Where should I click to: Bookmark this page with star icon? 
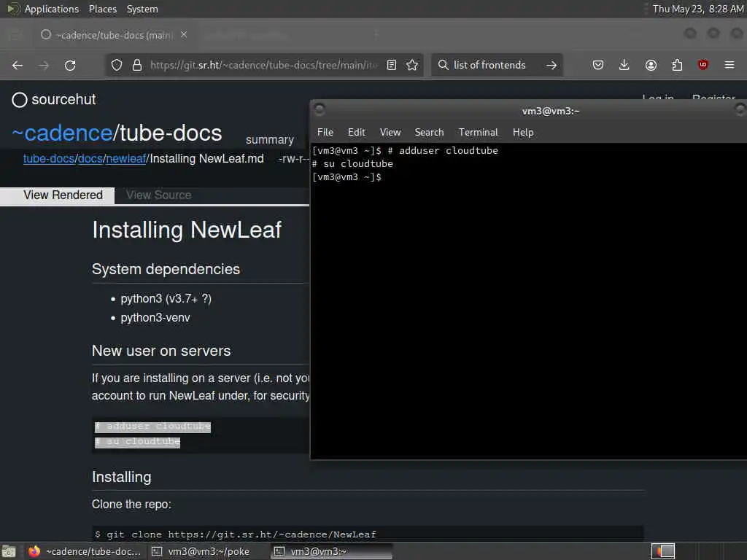coord(413,65)
